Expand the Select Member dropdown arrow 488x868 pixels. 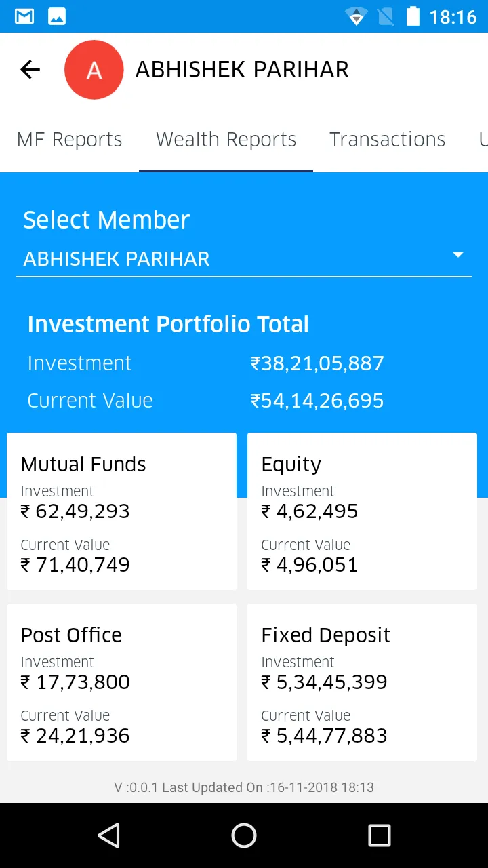pyautogui.click(x=458, y=255)
